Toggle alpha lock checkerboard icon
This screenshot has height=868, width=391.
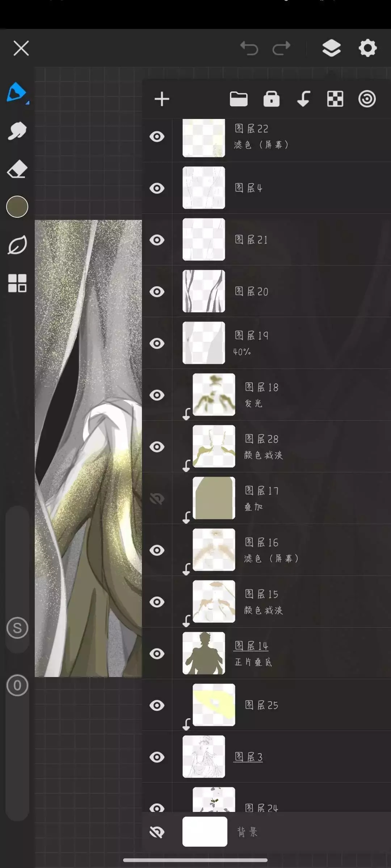click(335, 99)
